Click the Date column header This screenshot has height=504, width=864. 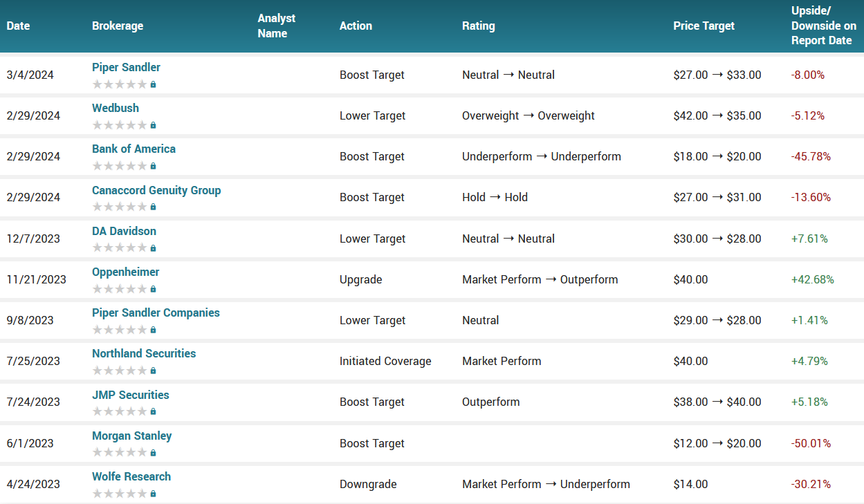coord(19,26)
